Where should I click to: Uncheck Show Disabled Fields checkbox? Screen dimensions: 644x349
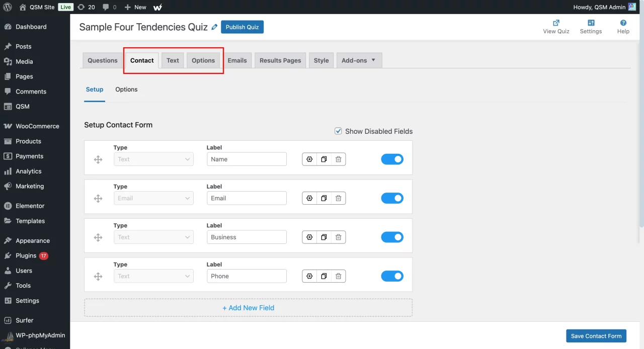(338, 131)
